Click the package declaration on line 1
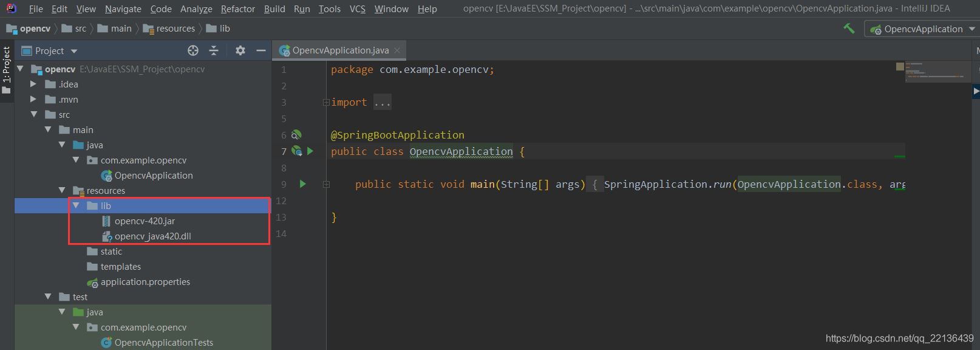Viewport: 980px width, 350px height. pyautogui.click(x=413, y=69)
